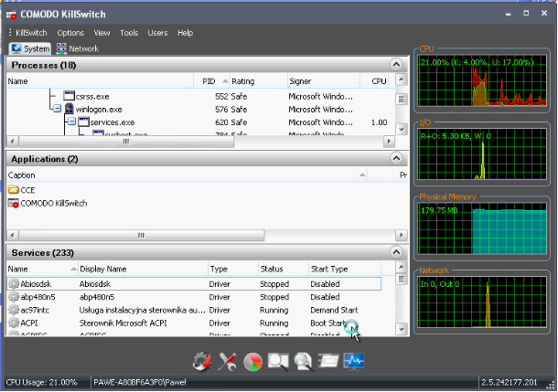Click the COMODO KillSwitch application icon

[14, 203]
